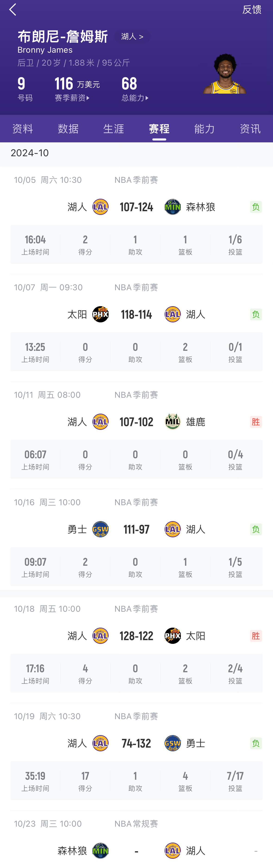Tap the 森林狼 logo in 10/23 game
Viewport: 273px width, 868px height.
pyautogui.click(x=100, y=851)
